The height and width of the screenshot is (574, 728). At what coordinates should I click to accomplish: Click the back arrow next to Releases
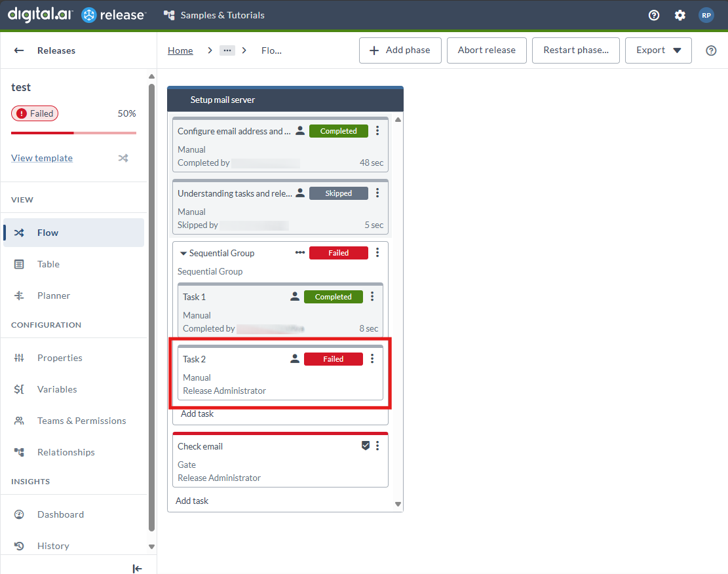point(19,50)
